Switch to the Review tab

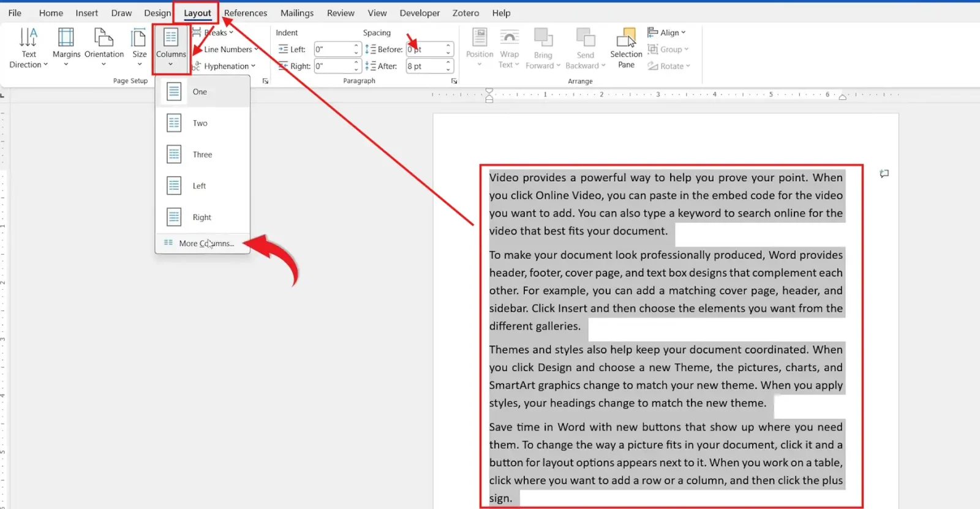(x=341, y=13)
